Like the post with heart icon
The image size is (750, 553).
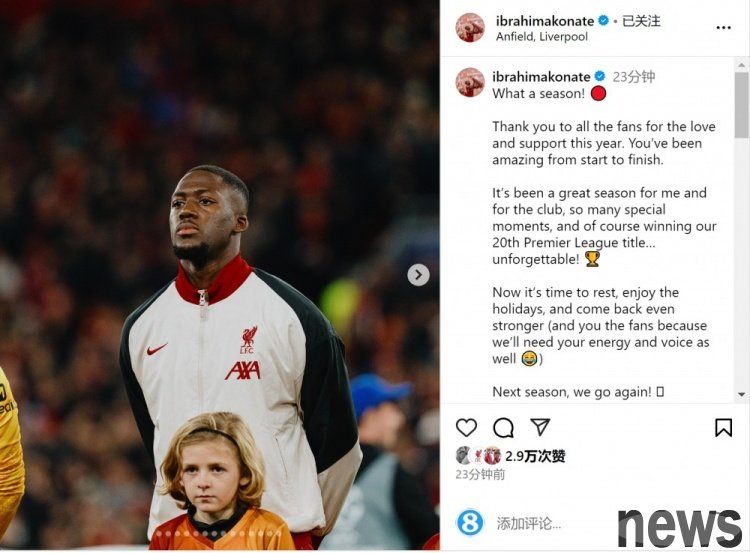click(x=466, y=427)
